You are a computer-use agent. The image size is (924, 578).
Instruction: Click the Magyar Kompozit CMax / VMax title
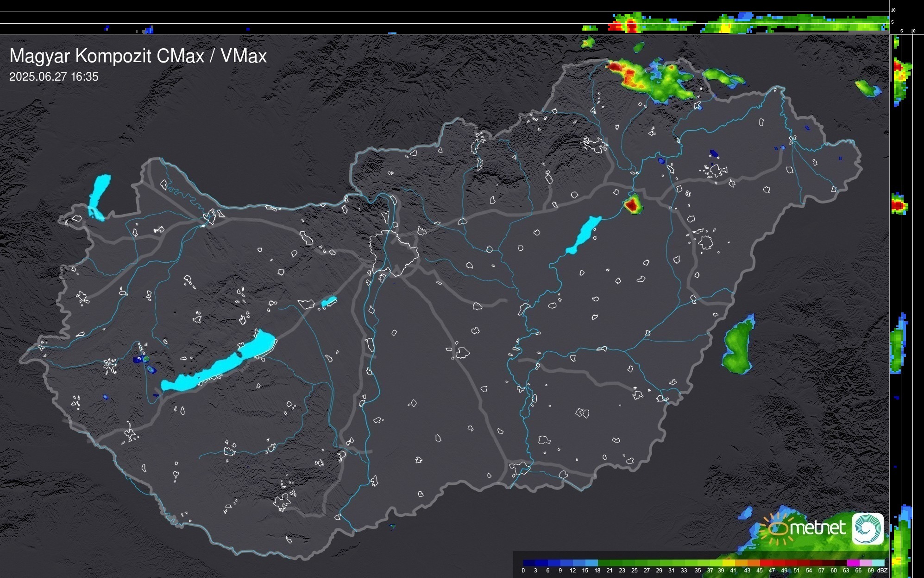pos(138,56)
